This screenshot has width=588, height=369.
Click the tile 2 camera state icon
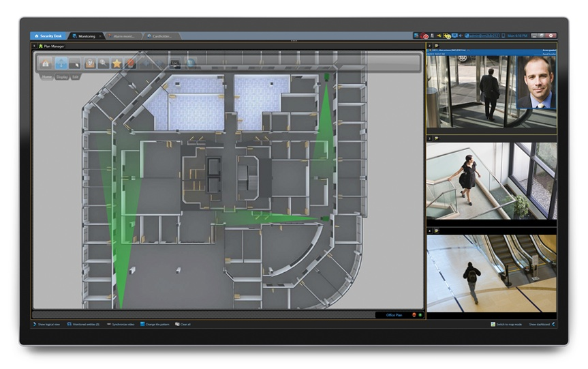pyautogui.click(x=437, y=46)
